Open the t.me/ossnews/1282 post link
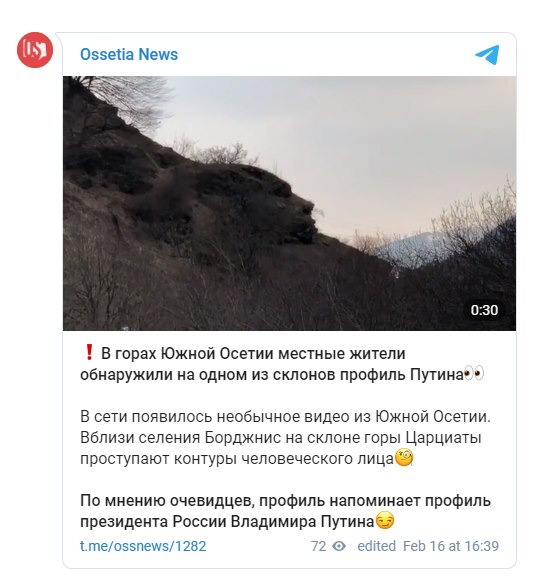553x582 pixels. click(x=143, y=546)
